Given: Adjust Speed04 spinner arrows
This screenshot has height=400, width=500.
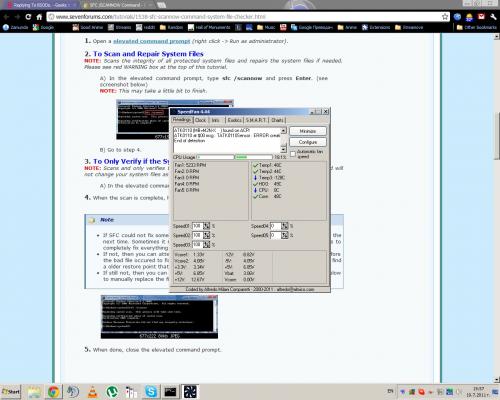Looking at the screenshot, I should pyautogui.click(x=284, y=226).
